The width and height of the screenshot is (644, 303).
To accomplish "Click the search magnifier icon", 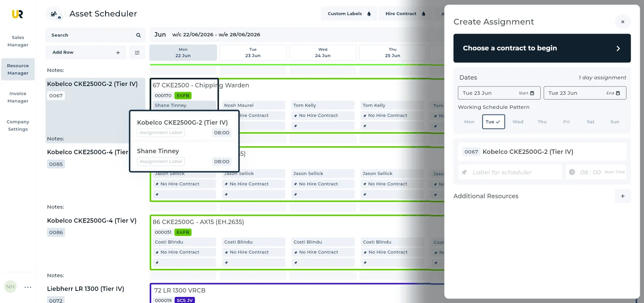I will coord(138,35).
